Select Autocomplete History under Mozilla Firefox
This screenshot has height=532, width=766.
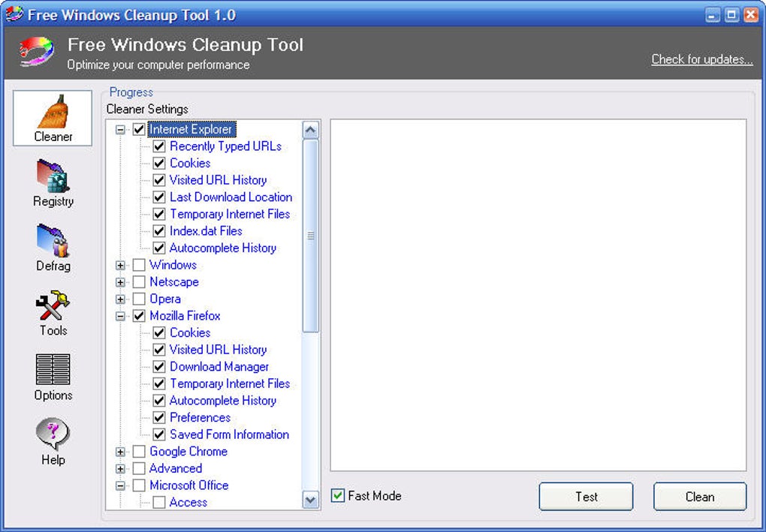[223, 401]
